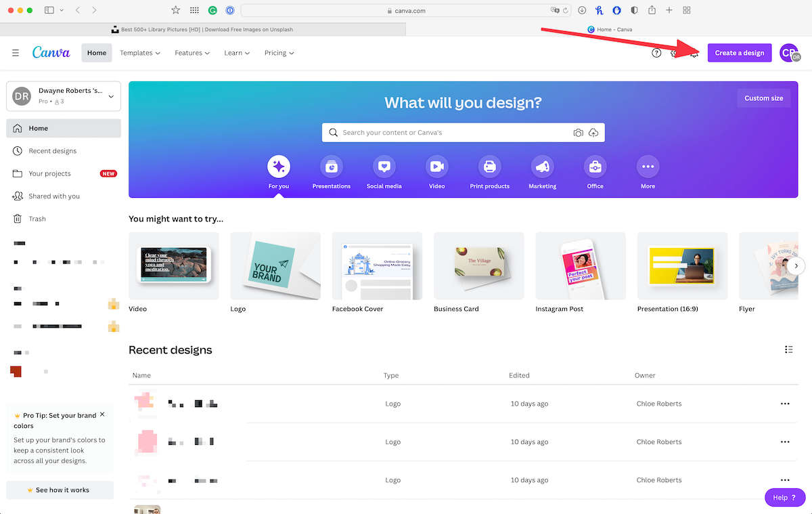Dismiss the Pro Tip brand colors card
The image size is (812, 514).
[102, 414]
